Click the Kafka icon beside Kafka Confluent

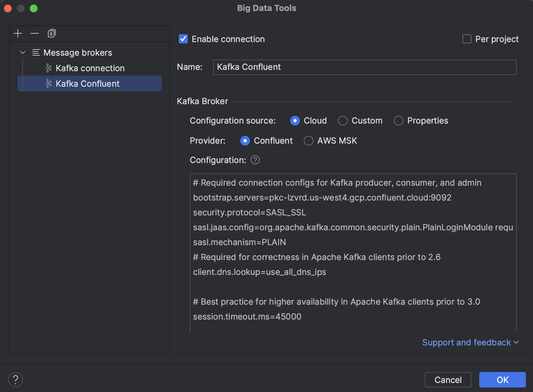coord(49,83)
